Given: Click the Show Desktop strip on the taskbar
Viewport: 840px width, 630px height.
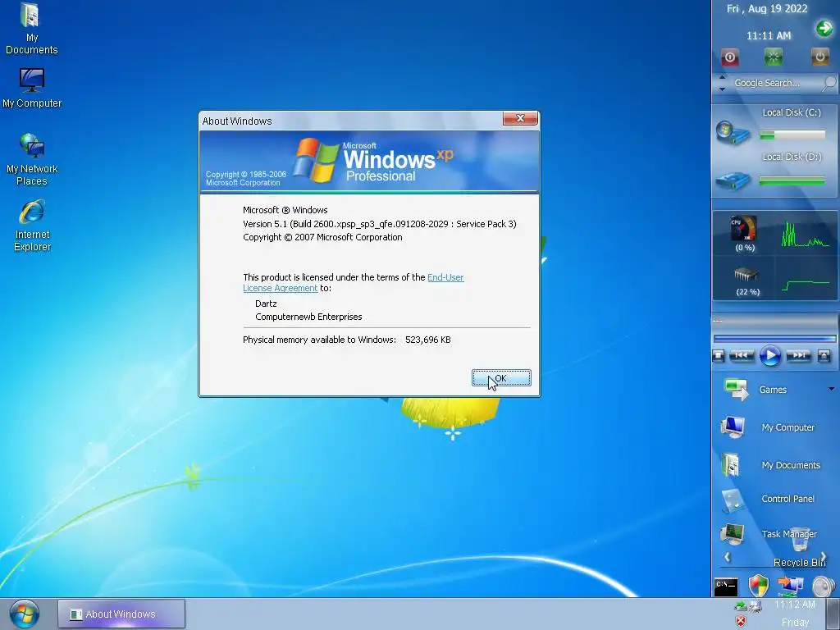Looking at the screenshot, I should [x=833, y=614].
